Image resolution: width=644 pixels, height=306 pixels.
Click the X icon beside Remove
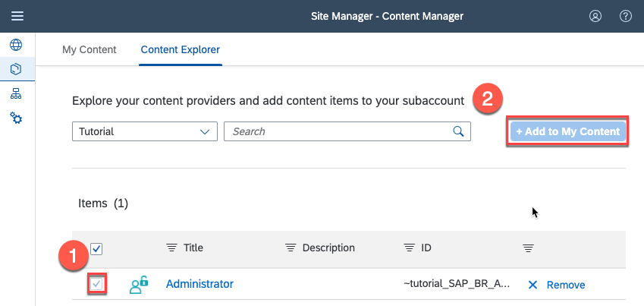click(x=532, y=285)
